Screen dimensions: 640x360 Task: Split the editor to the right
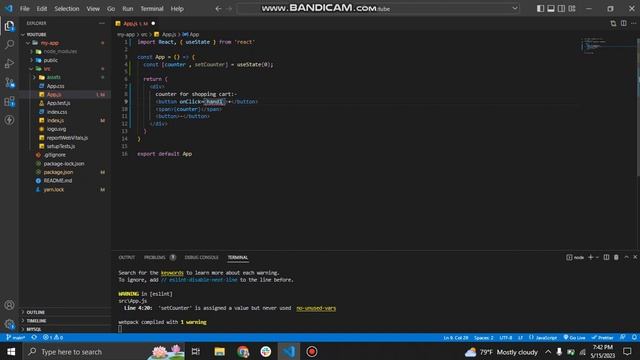click(x=624, y=23)
